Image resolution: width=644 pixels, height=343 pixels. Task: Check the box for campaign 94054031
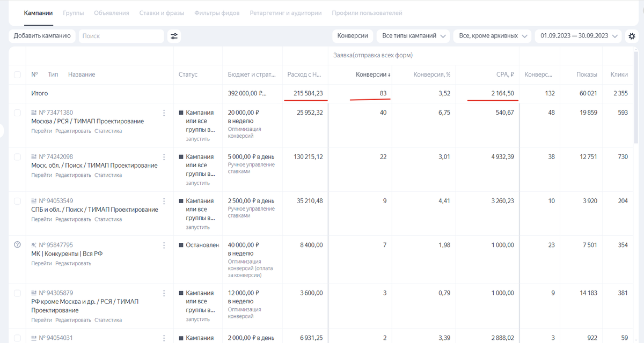pyautogui.click(x=17, y=337)
